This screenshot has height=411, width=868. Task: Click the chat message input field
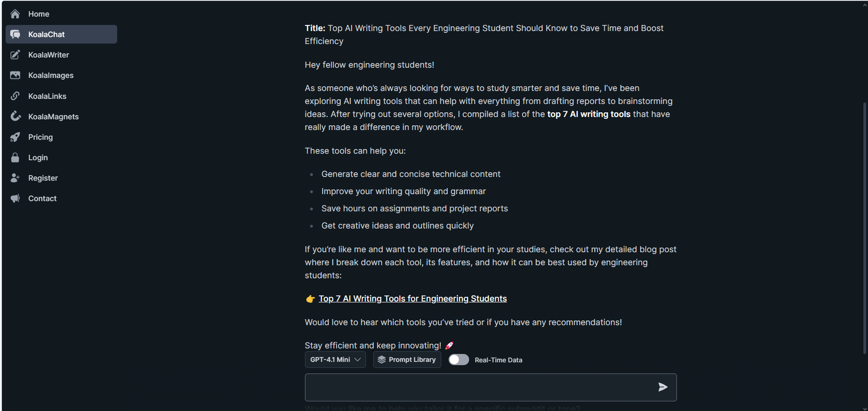pyautogui.click(x=477, y=387)
